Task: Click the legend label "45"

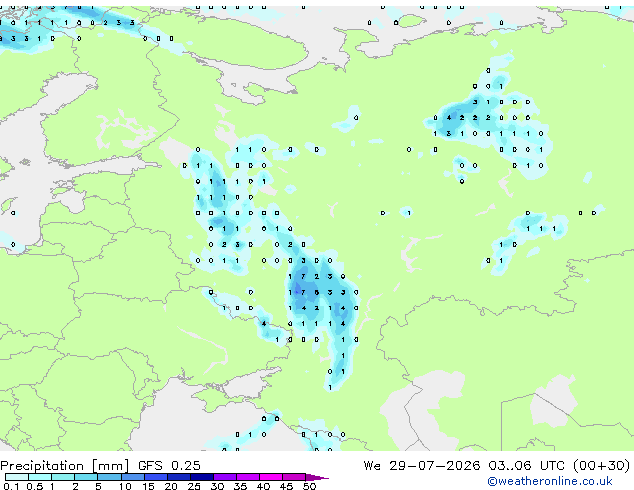Action: (x=286, y=486)
